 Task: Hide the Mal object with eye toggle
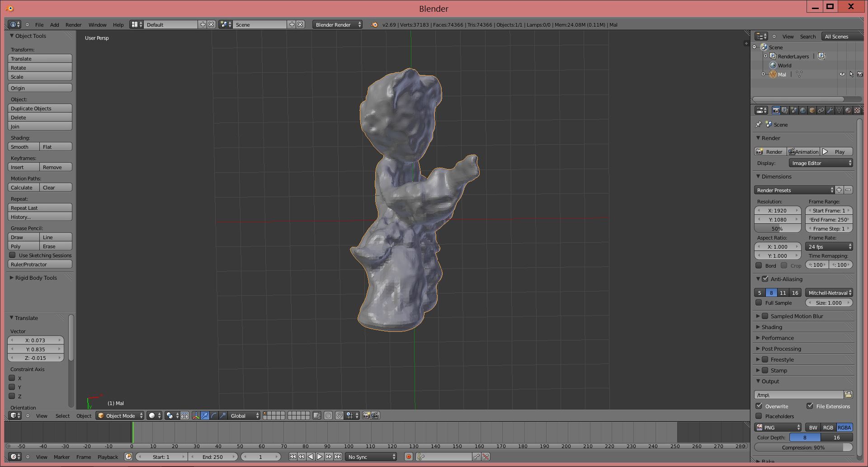point(842,74)
